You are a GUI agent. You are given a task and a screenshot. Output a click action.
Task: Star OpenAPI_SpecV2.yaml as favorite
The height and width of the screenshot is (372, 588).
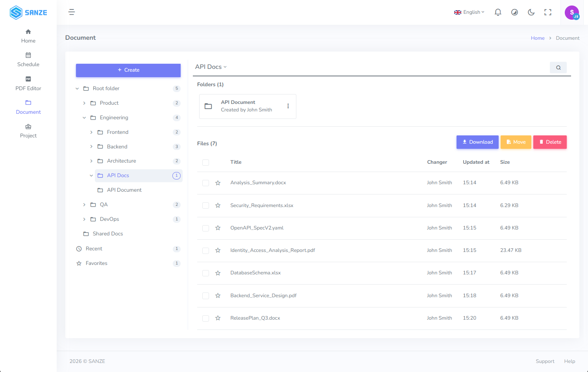click(218, 228)
